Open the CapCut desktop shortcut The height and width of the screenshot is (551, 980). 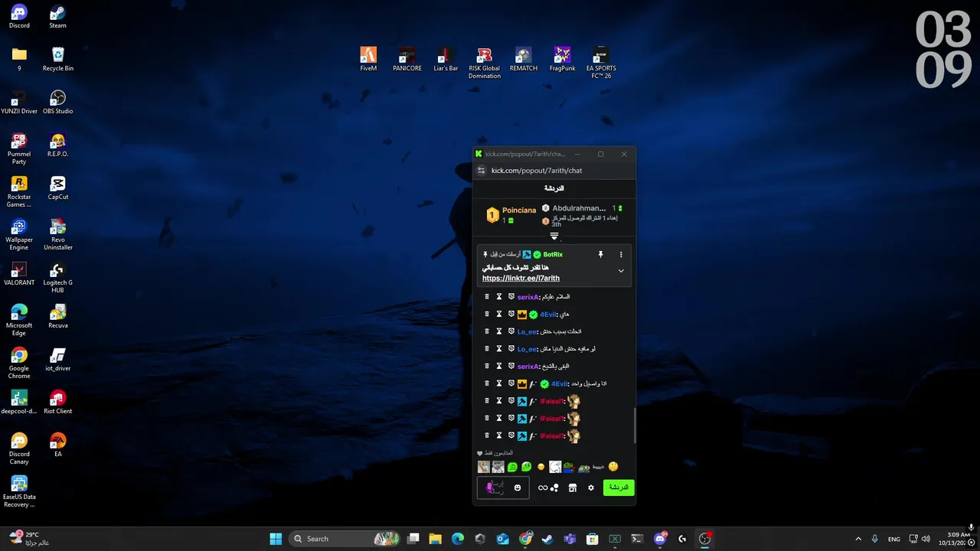pos(57,188)
